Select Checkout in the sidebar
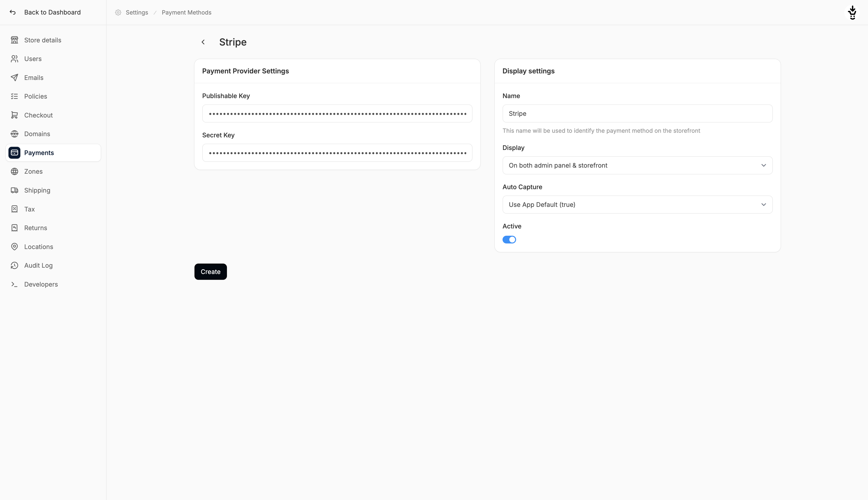 [53, 115]
